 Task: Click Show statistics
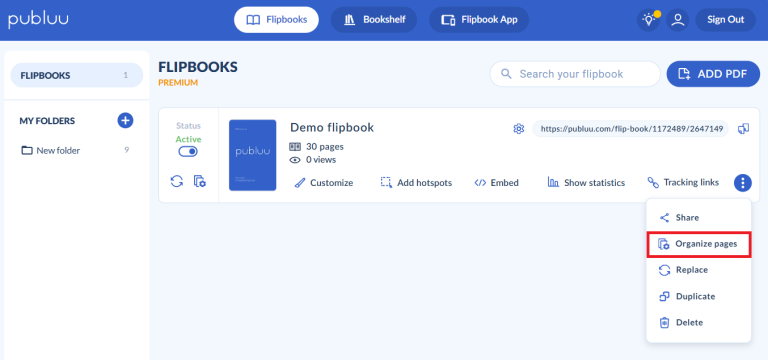click(586, 183)
